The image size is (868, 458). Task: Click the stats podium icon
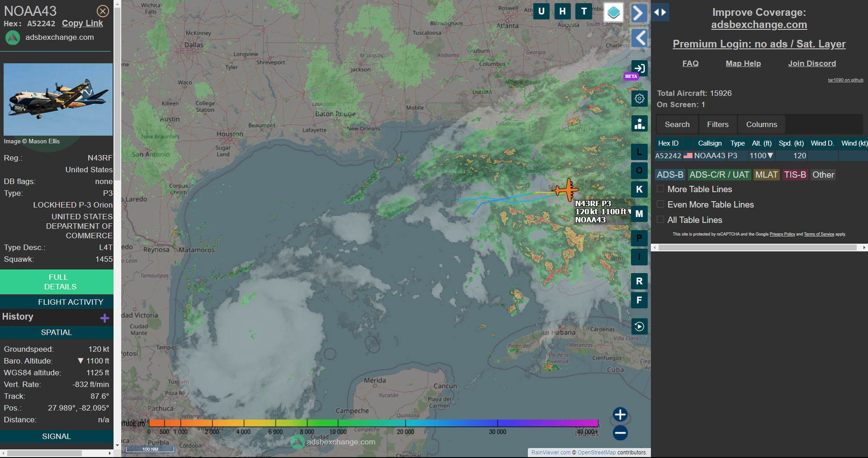(x=639, y=123)
